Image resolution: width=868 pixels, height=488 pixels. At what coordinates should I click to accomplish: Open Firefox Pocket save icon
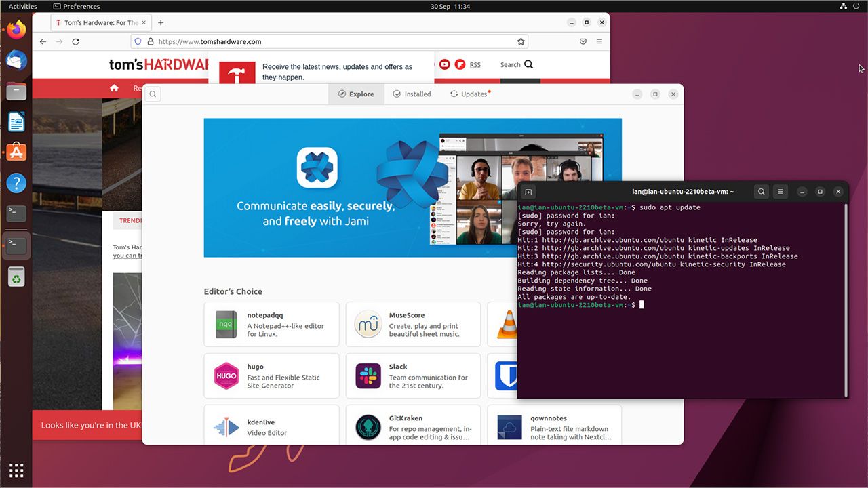point(583,41)
